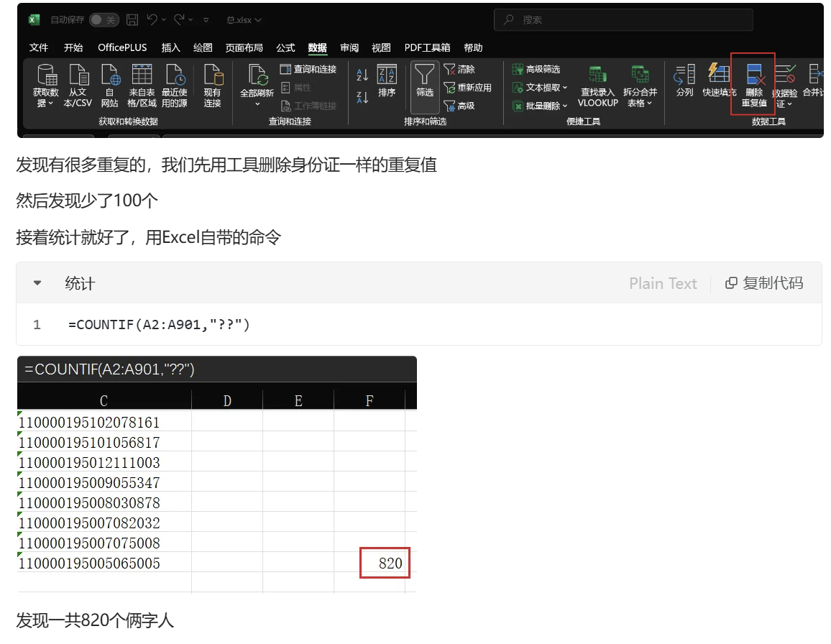
Task: Save the workbook with the save icon
Action: (132, 20)
